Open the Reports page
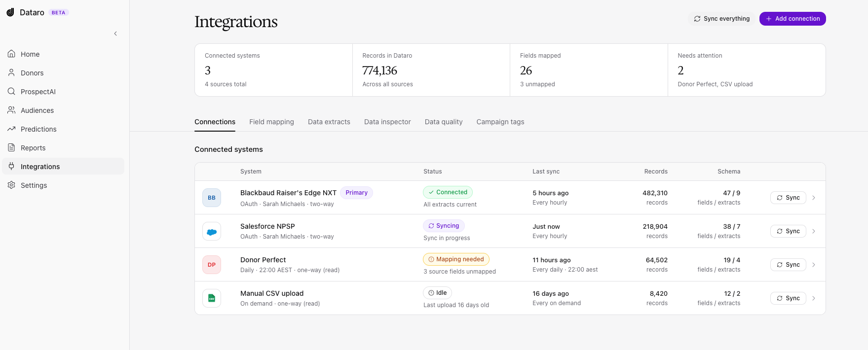Image resolution: width=868 pixels, height=350 pixels. pyautogui.click(x=63, y=148)
